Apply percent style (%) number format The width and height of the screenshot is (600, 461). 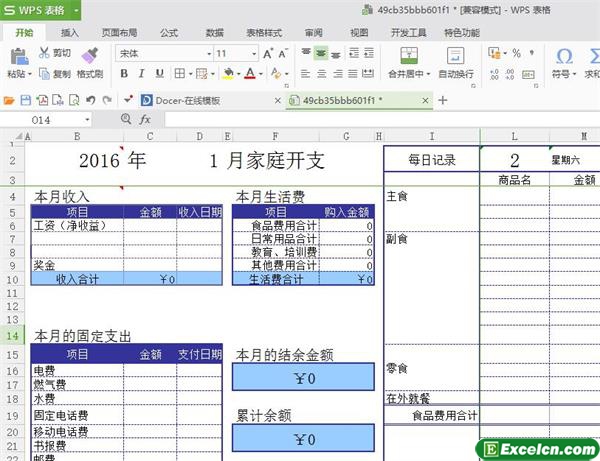[517, 53]
